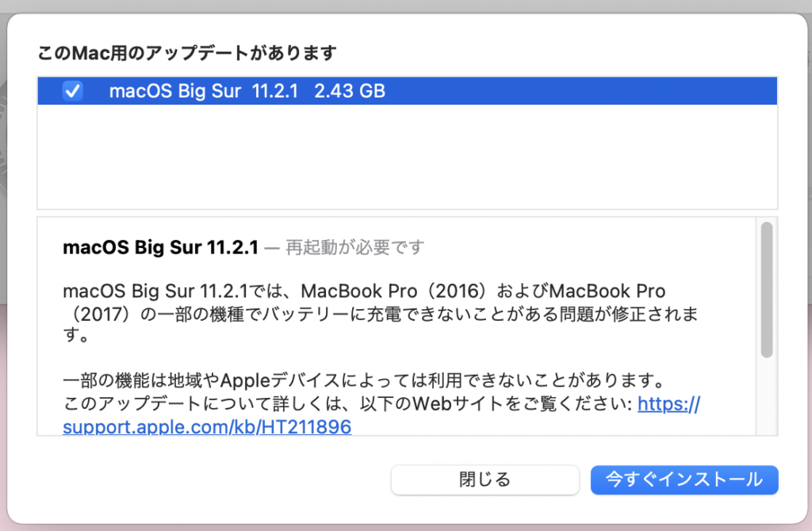This screenshot has width=812, height=531.
Task: Click the 今すぐインストール button
Action: tap(684, 479)
